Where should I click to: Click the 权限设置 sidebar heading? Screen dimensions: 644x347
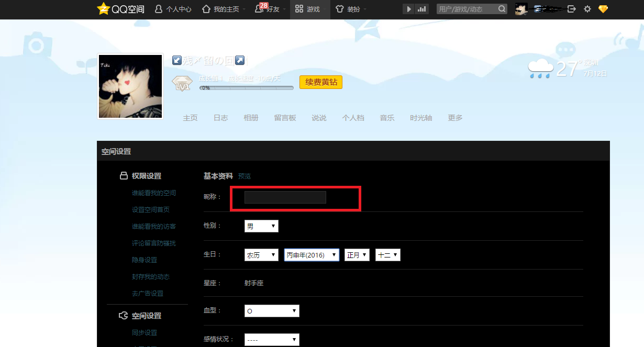tap(147, 176)
